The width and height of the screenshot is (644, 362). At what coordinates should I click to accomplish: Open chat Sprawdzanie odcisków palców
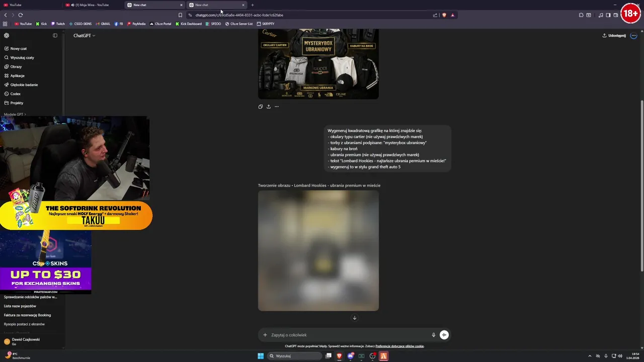pyautogui.click(x=31, y=297)
